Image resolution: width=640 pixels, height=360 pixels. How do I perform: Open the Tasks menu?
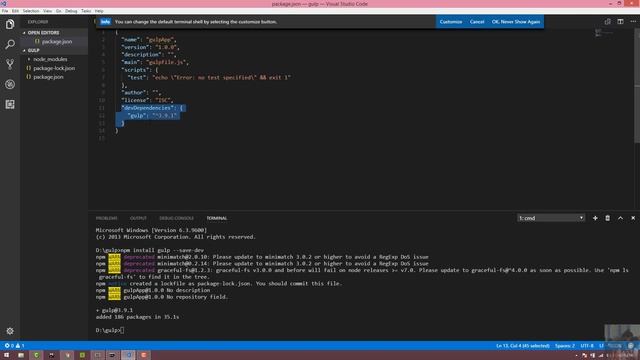(x=86, y=11)
